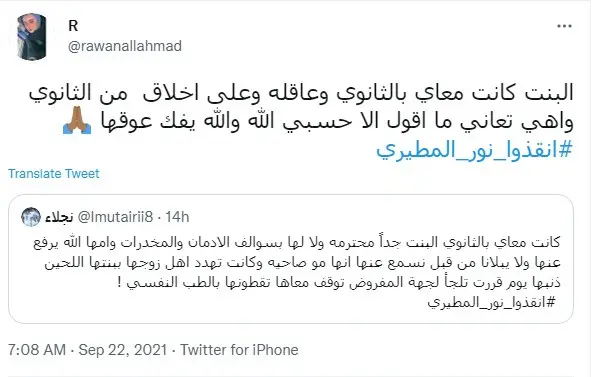The image size is (597, 377).
Task: Click quoted tweet author's small avatar
Action: pyautogui.click(x=30, y=217)
